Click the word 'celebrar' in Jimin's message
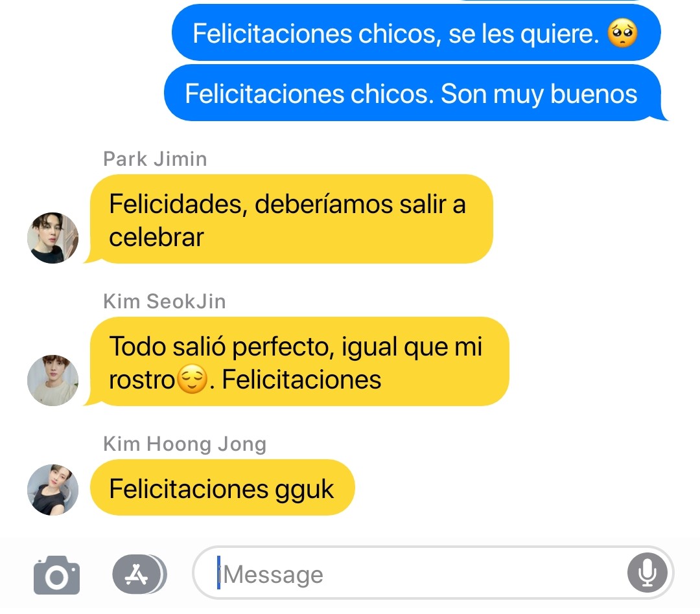The width and height of the screenshot is (700, 614). tap(156, 237)
